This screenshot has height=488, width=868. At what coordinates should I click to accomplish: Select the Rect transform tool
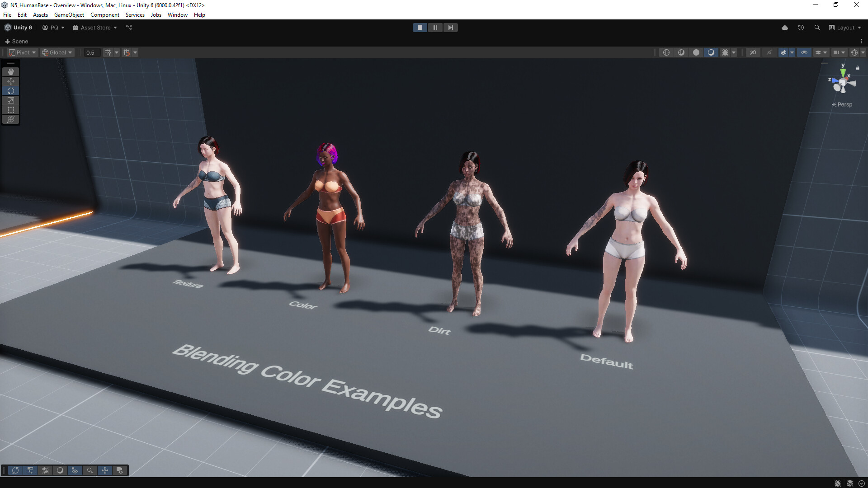pyautogui.click(x=11, y=110)
